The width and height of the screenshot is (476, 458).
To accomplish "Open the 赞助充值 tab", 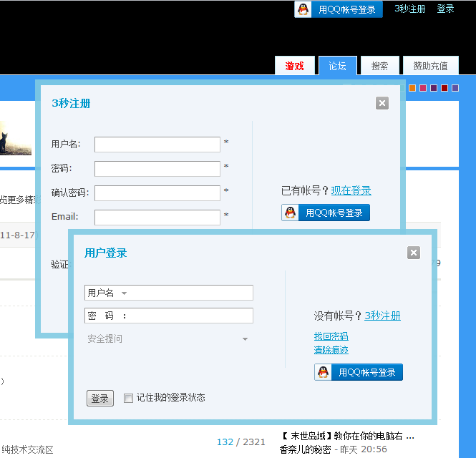I will (430, 65).
